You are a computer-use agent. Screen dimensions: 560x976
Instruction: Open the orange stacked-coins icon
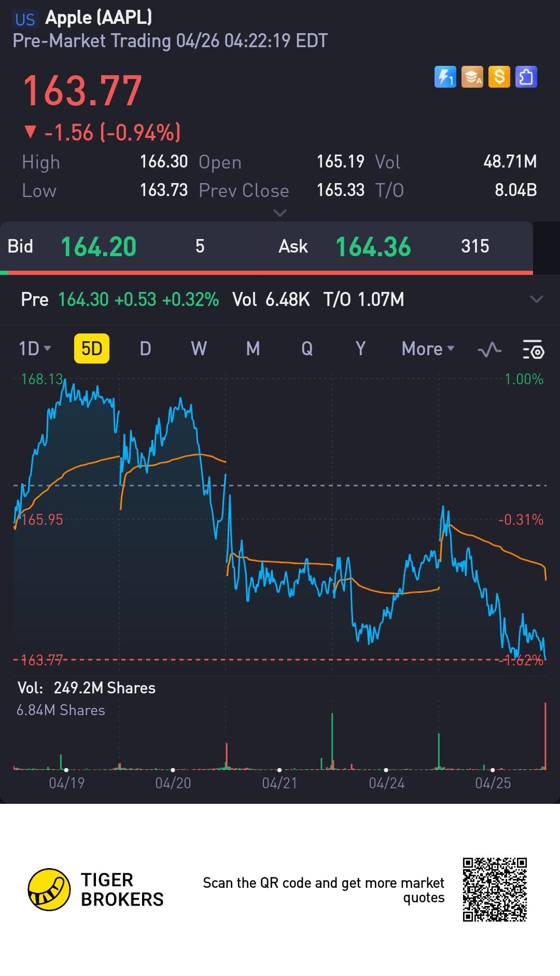tap(472, 77)
